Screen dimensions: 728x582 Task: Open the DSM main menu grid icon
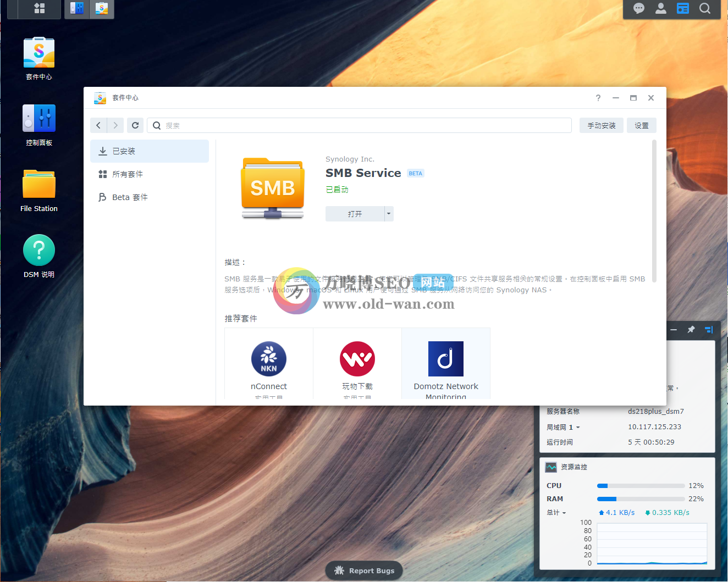pyautogui.click(x=39, y=8)
